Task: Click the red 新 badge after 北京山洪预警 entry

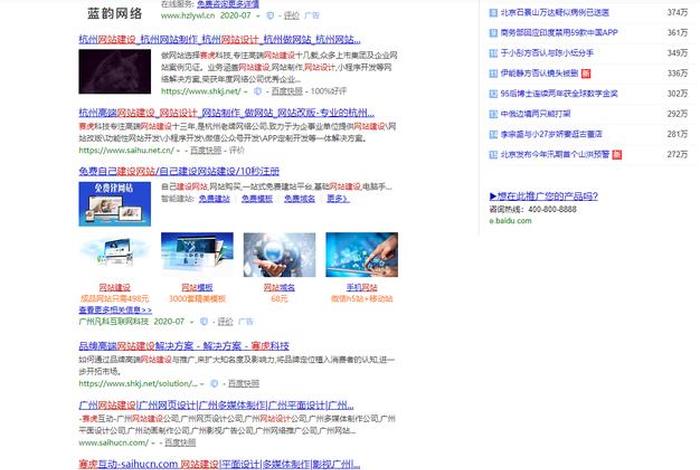Action: (617, 155)
